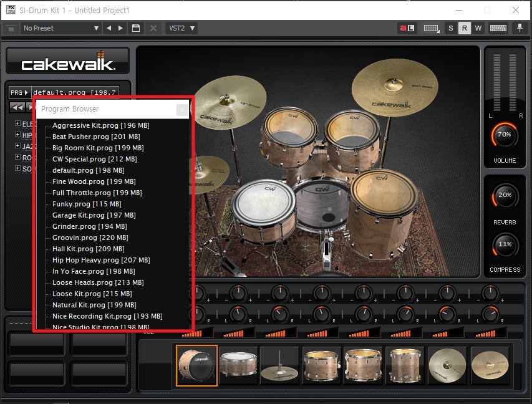Expand the SO tree category
This screenshot has width=532, height=404.
17,168
